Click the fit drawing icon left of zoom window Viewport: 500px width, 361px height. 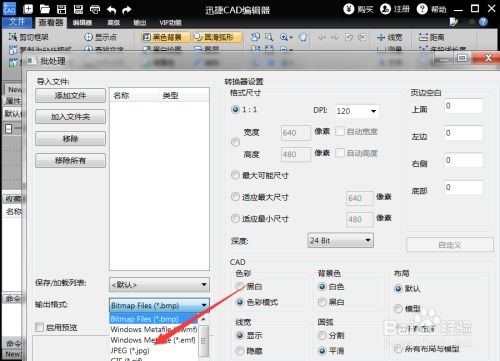coord(256,37)
